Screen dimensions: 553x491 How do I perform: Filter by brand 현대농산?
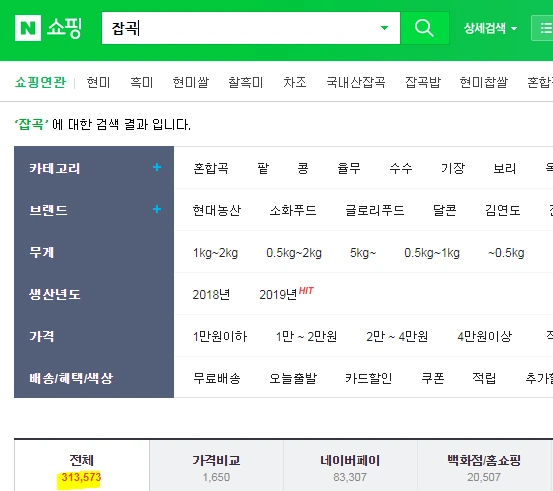(217, 210)
